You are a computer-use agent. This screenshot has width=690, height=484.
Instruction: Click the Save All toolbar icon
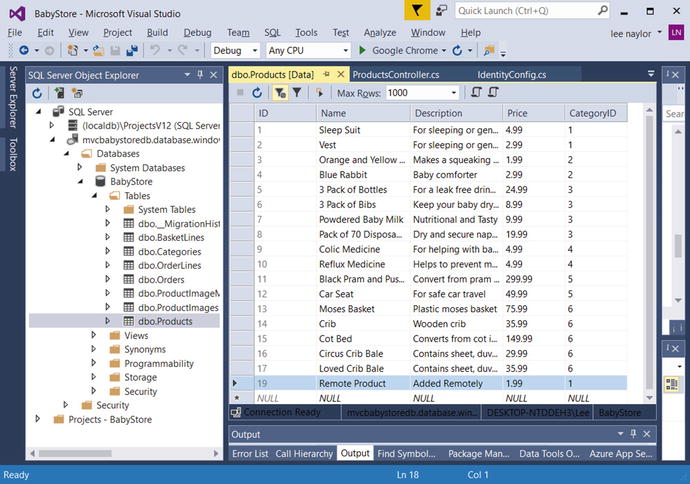(132, 51)
